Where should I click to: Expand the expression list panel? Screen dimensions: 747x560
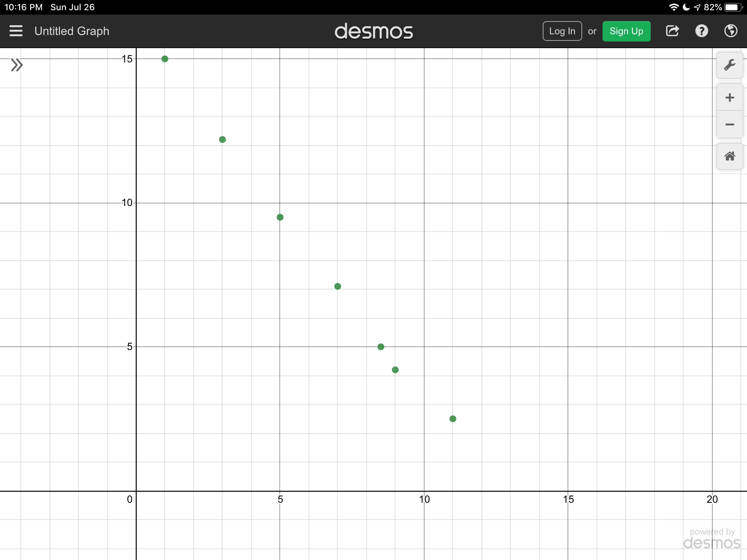tap(17, 65)
